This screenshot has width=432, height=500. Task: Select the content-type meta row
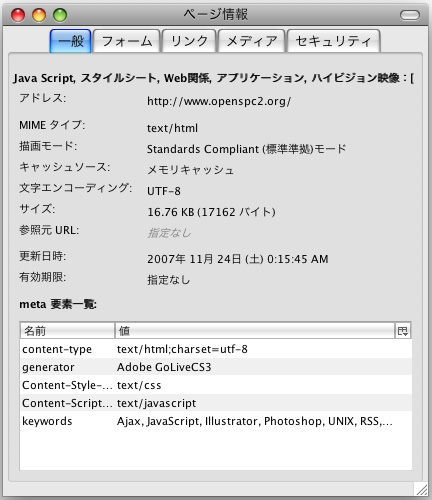216,349
